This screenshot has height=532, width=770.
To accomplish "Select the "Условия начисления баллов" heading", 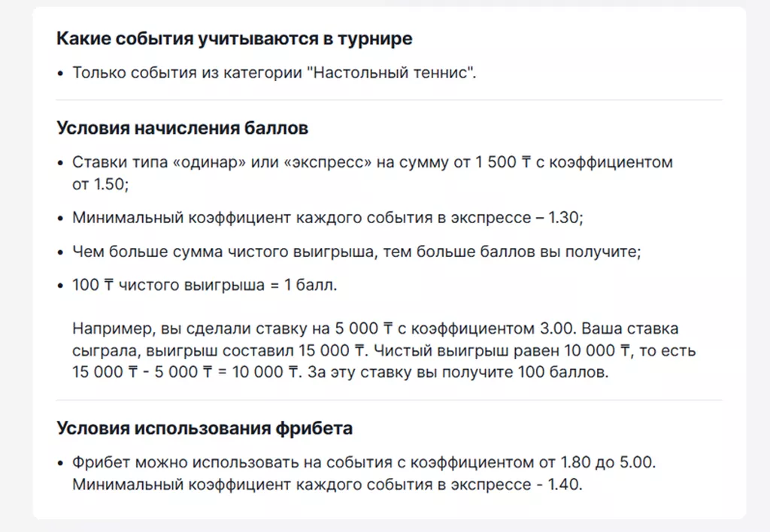I will tap(182, 128).
